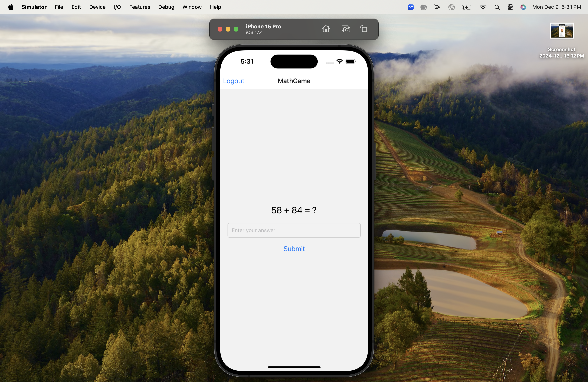Image resolution: width=588 pixels, height=382 pixels.
Task: Toggle the on-screen keyboard visibility
Action: click(x=117, y=7)
